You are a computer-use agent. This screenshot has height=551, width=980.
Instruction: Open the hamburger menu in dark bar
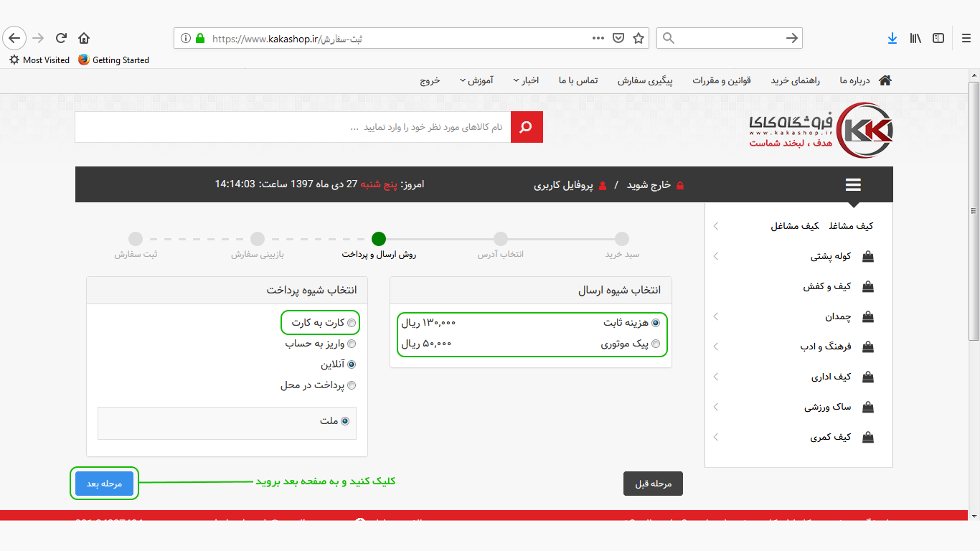(852, 185)
